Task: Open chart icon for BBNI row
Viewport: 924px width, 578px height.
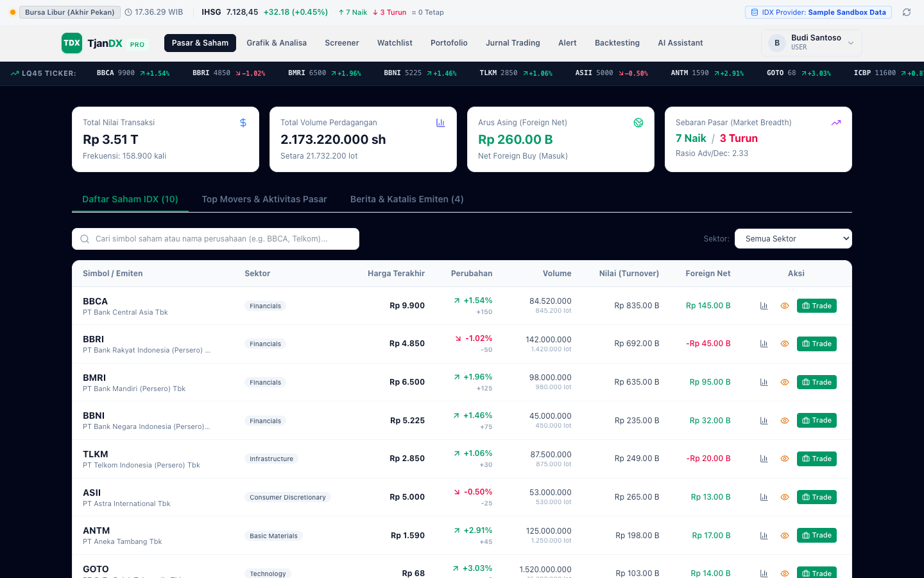Action: (x=764, y=421)
